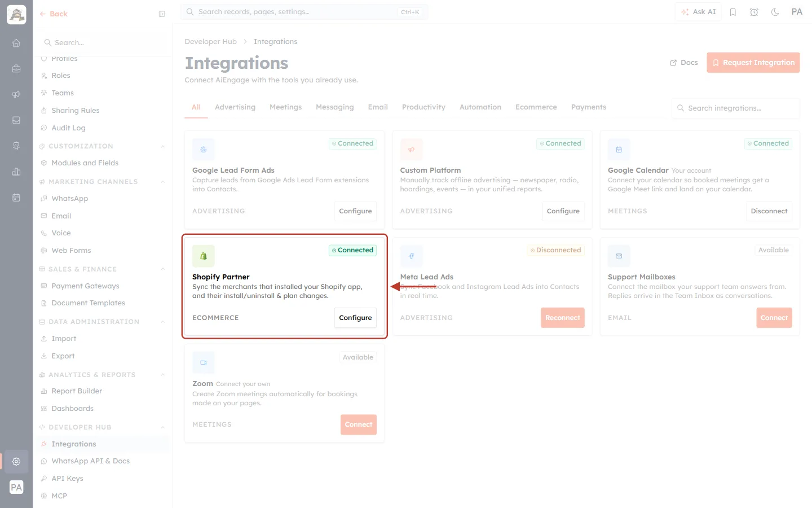Collapse the Analytics & Reports section
This screenshot has width=812, height=508.
[163, 375]
